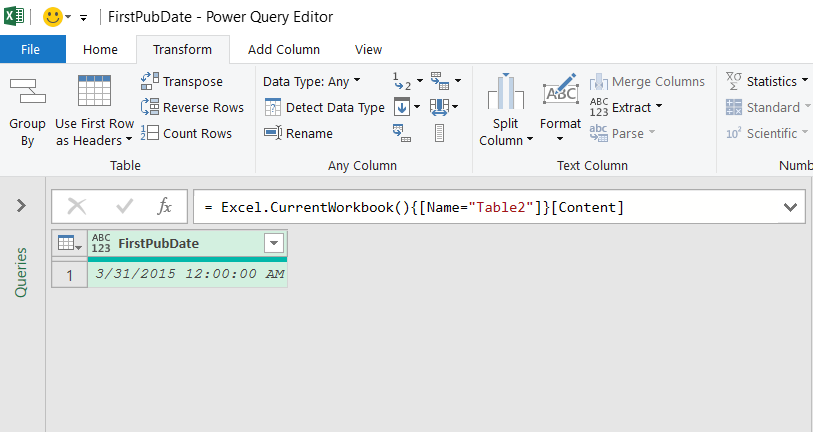This screenshot has width=813, height=432.
Task: Expand the formula bar with chevron
Action: click(790, 207)
